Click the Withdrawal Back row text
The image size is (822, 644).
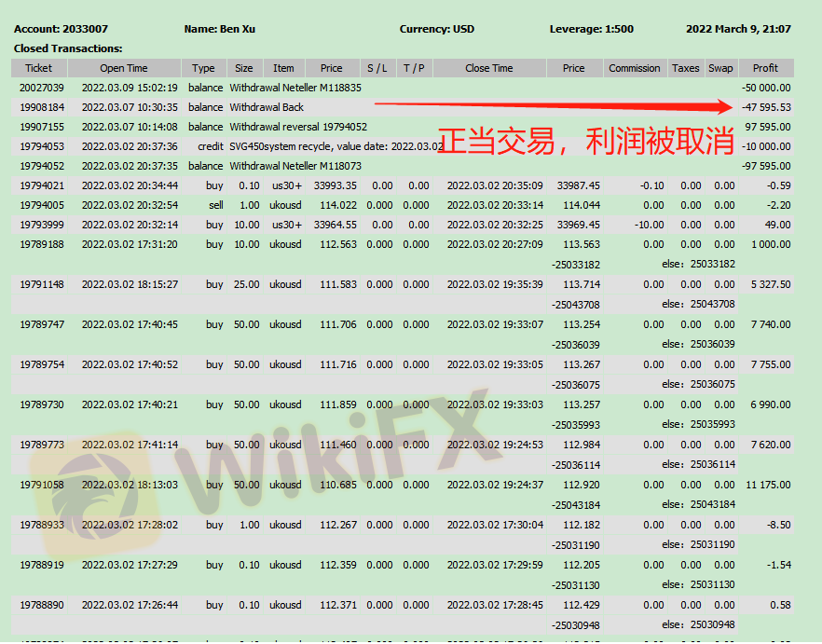[267, 107]
